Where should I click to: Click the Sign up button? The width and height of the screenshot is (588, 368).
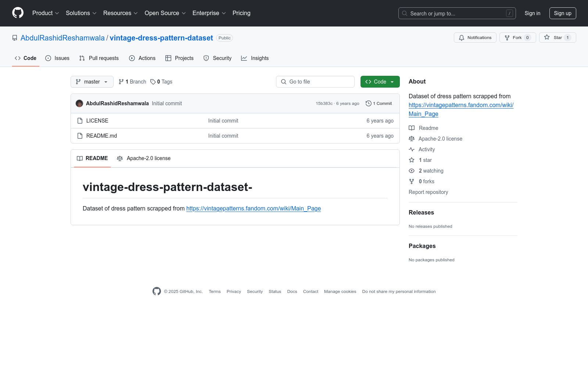[x=563, y=13]
